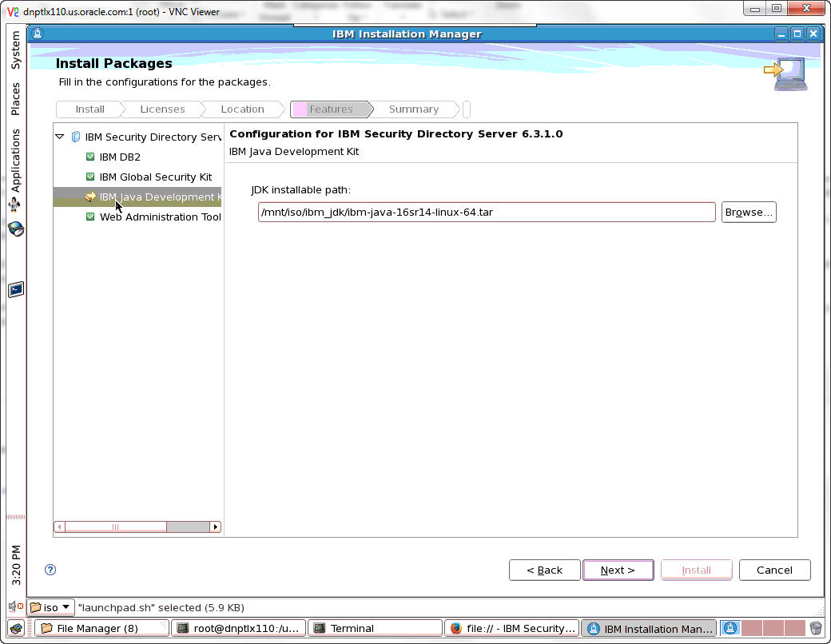Open the System menu in the panel

[x=15, y=50]
